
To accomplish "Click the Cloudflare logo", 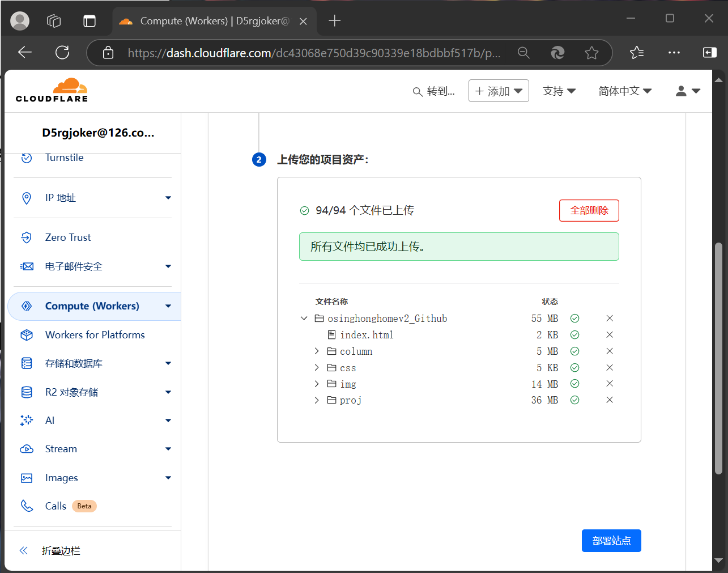I will click(x=52, y=91).
